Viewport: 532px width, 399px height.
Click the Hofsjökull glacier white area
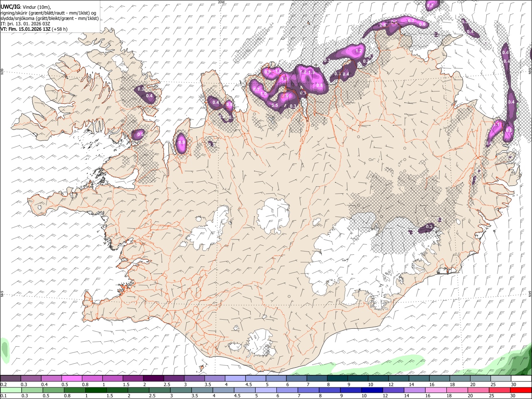tap(273, 215)
